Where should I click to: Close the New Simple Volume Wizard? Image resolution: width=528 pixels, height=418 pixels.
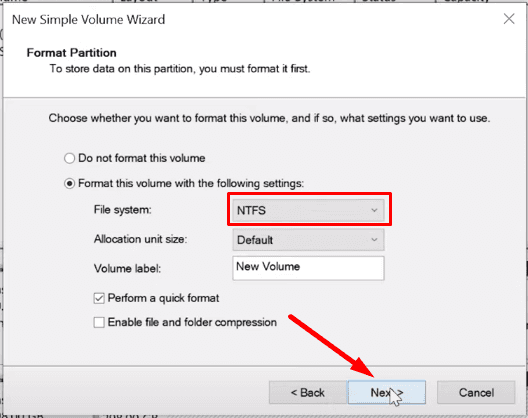[x=509, y=19]
